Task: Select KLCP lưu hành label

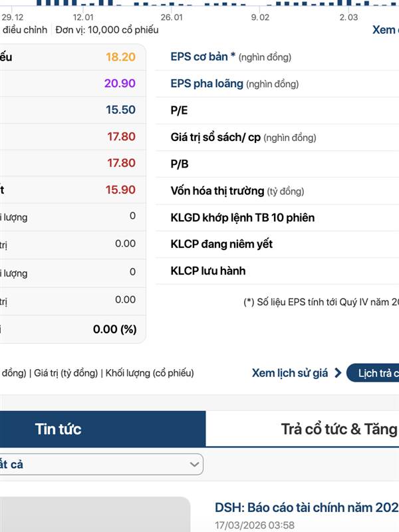Action: pyautogui.click(x=207, y=271)
